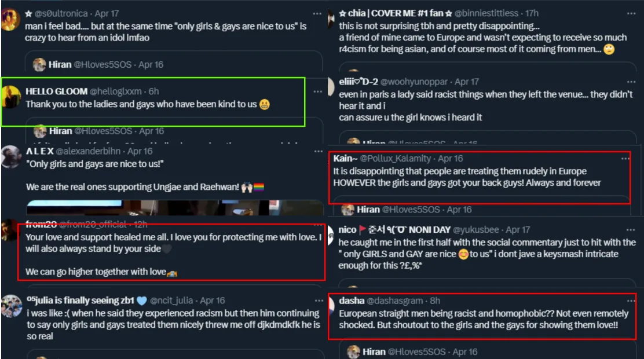Open more options on dasha tweet
Screen dimensions: 644x359
pyautogui.click(x=631, y=301)
